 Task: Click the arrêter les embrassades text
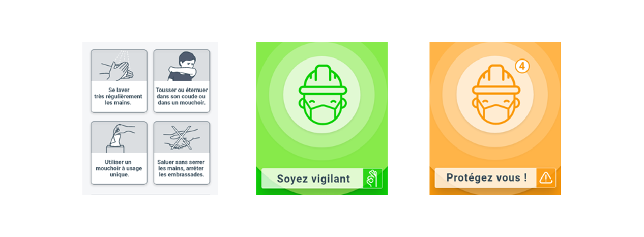[181, 171]
